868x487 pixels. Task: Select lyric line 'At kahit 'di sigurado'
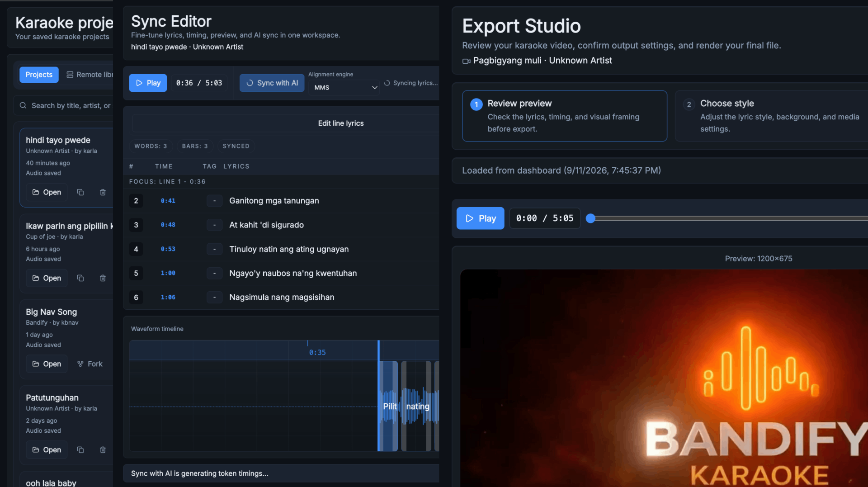pos(266,225)
